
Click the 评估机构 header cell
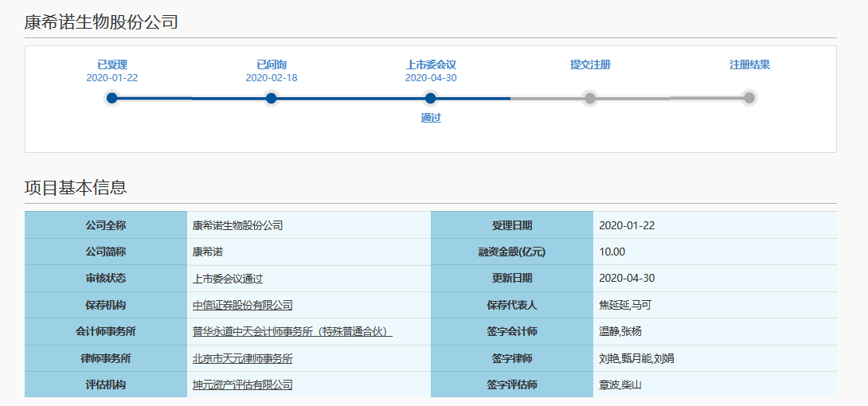(106, 385)
